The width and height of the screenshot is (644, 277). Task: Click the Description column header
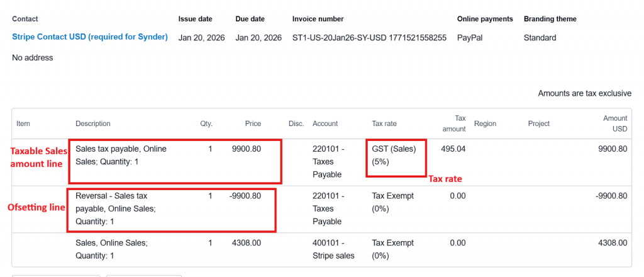(92, 123)
